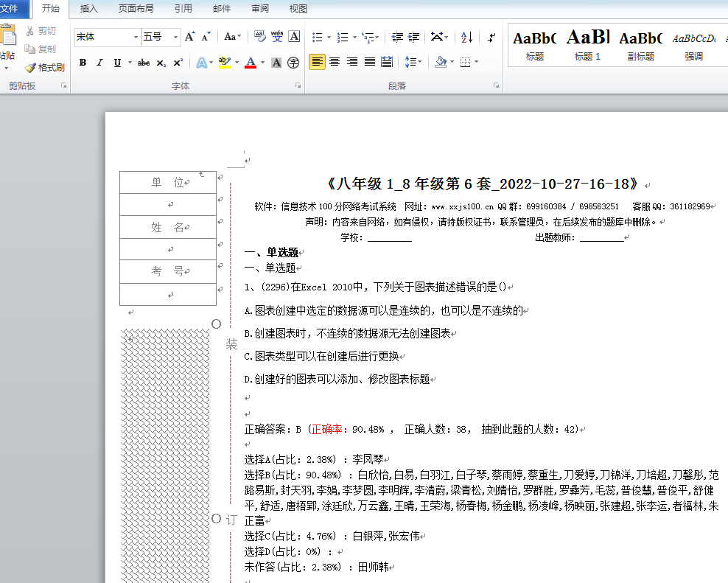The width and height of the screenshot is (728, 583).
Task: Toggle Bold formatting
Action: tap(83, 62)
